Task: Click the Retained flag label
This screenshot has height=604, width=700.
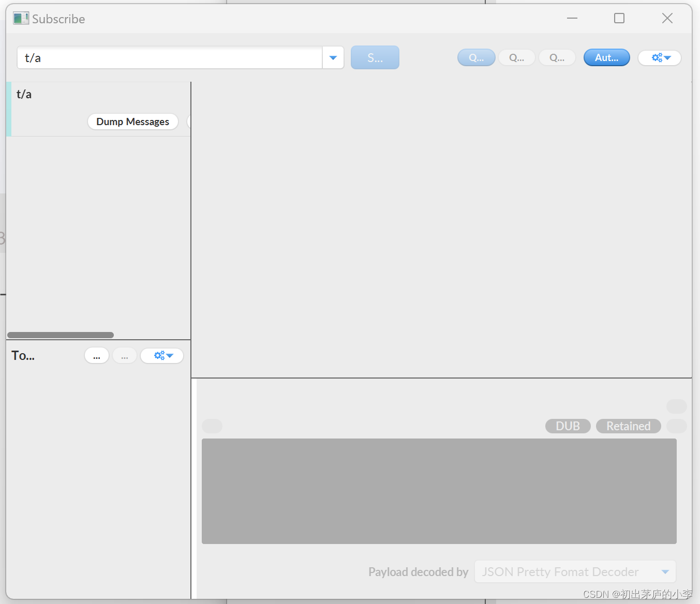Action: pos(629,426)
